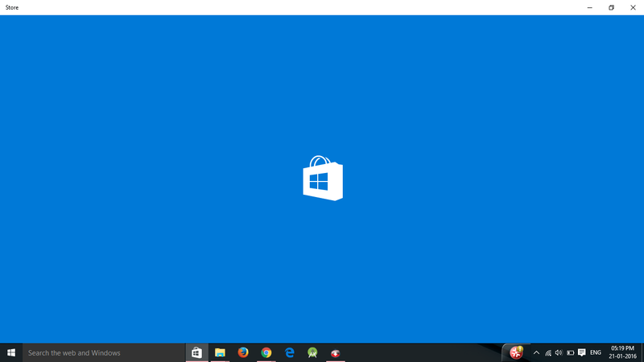Click the red download app taskbar icon
The height and width of the screenshot is (362, 644).
pyautogui.click(x=336, y=352)
